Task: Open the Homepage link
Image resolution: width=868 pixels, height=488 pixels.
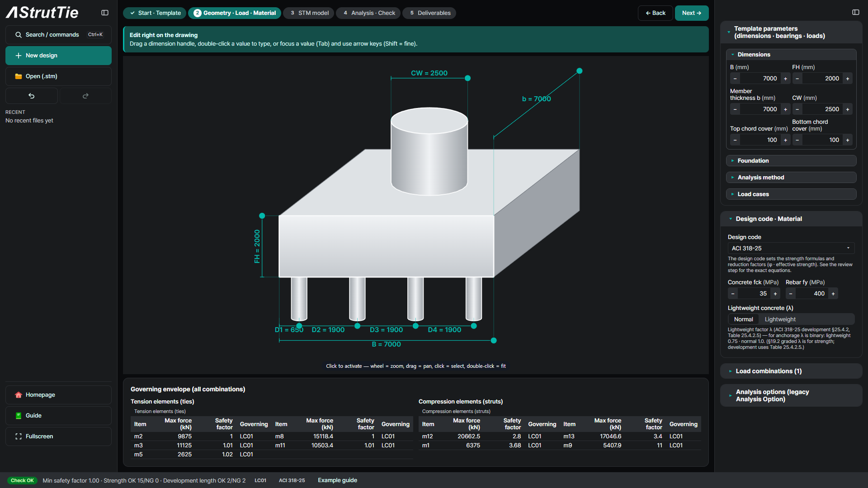Action: [x=58, y=395]
